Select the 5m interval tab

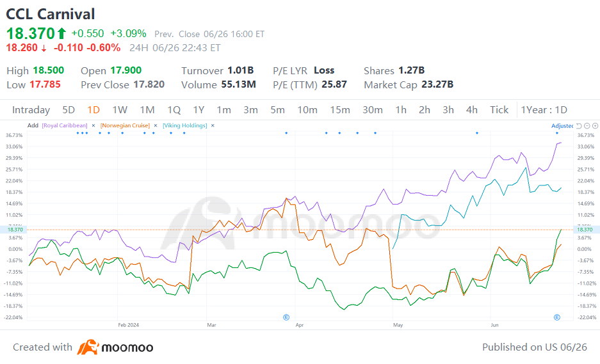[x=277, y=110]
